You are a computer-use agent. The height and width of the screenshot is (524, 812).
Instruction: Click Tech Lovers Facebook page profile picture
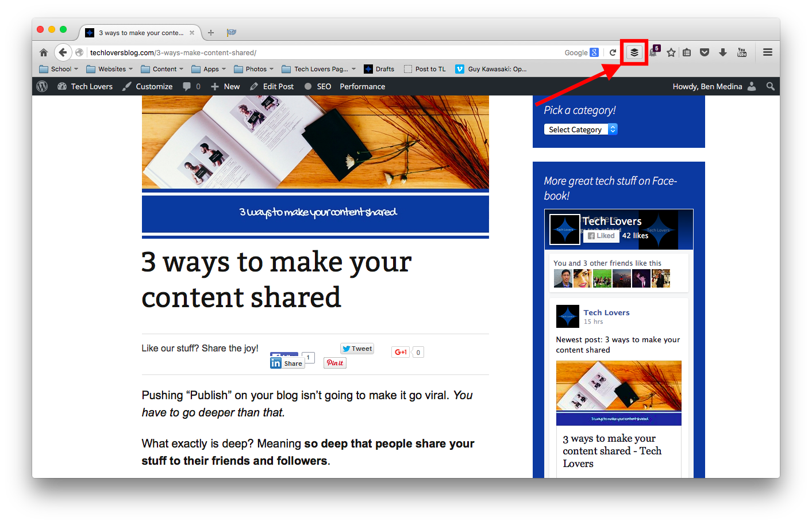pos(565,229)
